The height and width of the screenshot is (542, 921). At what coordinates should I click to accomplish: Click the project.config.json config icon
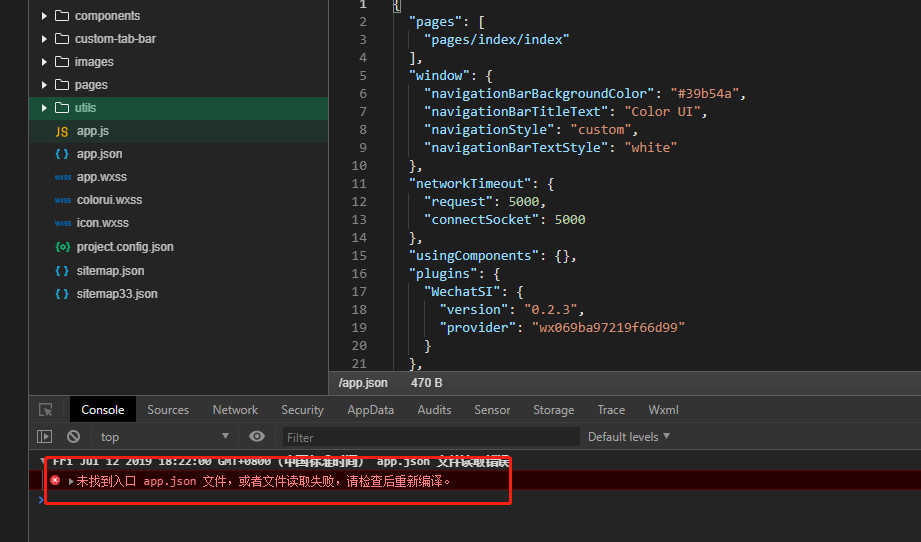coord(62,247)
